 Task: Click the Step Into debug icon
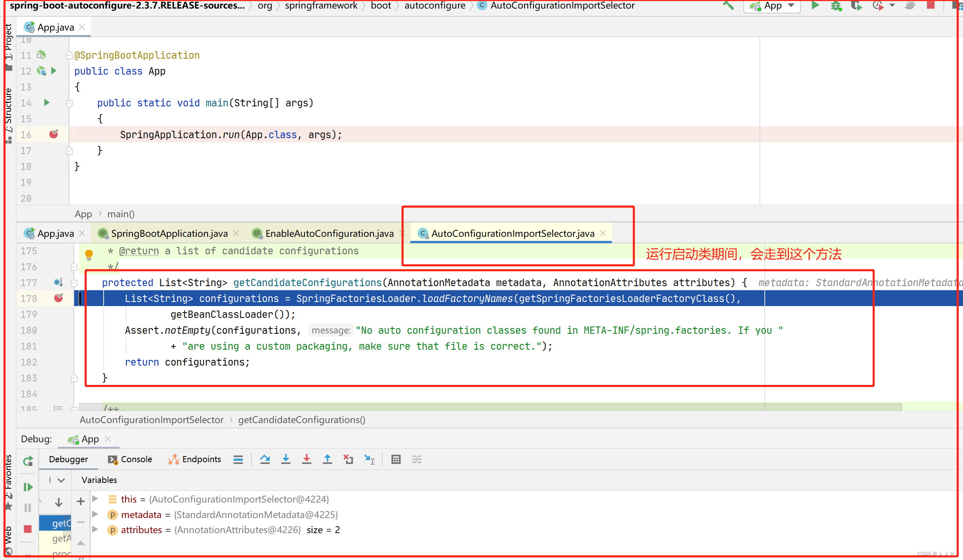point(286,460)
